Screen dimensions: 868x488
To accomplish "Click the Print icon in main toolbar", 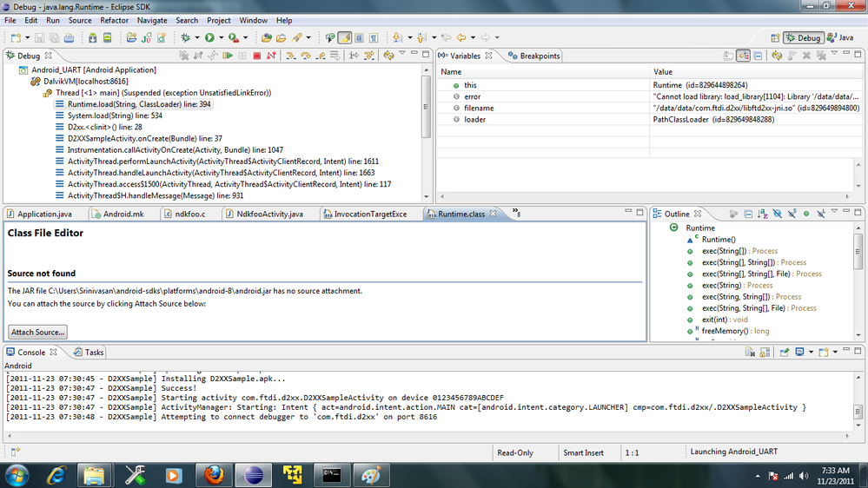I will [x=70, y=37].
